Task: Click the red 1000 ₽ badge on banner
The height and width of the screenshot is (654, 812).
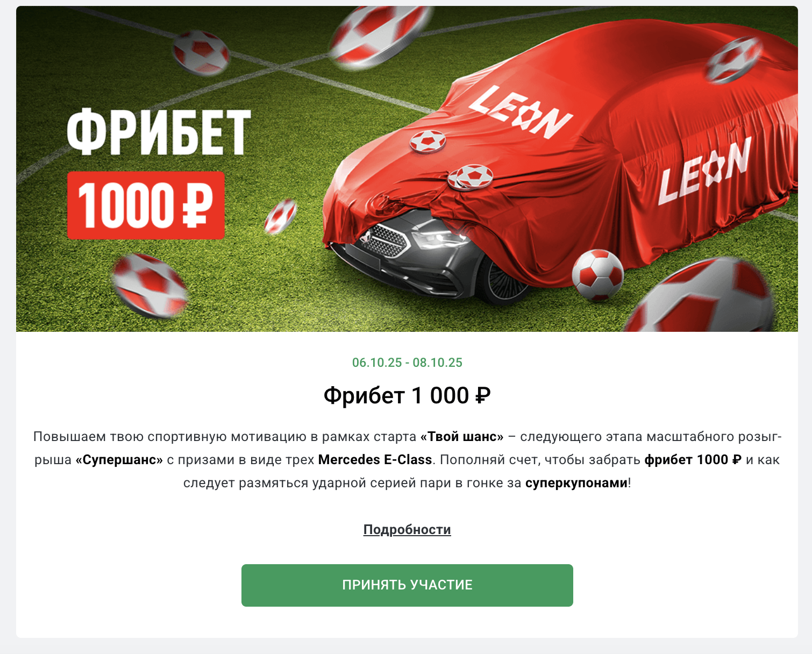Action: point(146,205)
